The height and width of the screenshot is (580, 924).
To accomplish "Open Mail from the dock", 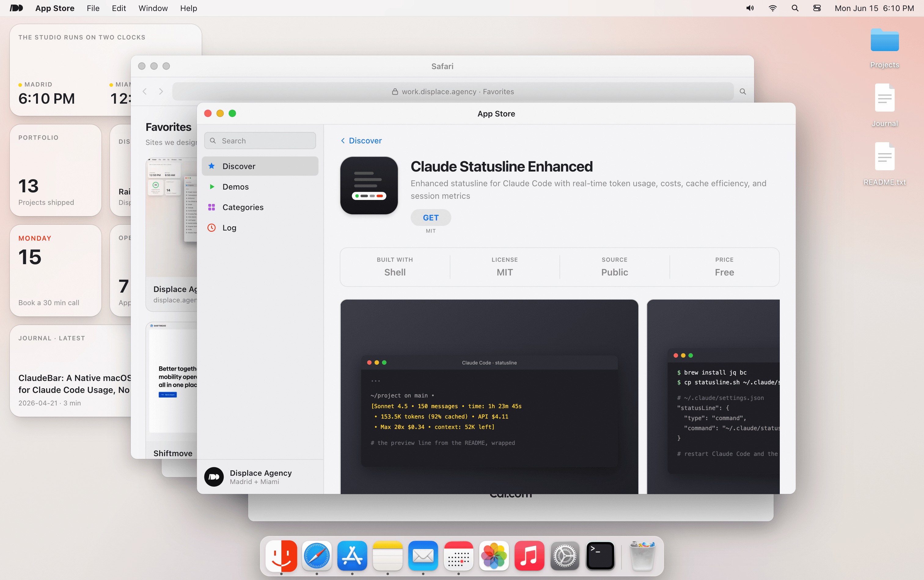I will tap(423, 556).
